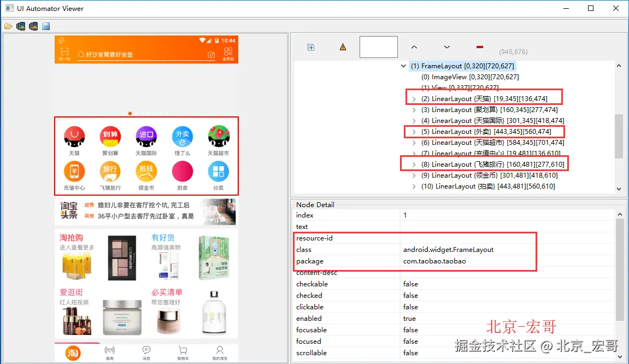Expand the (2) LinearLayout 天猫 node
This screenshot has height=364, width=629.
(414, 99)
